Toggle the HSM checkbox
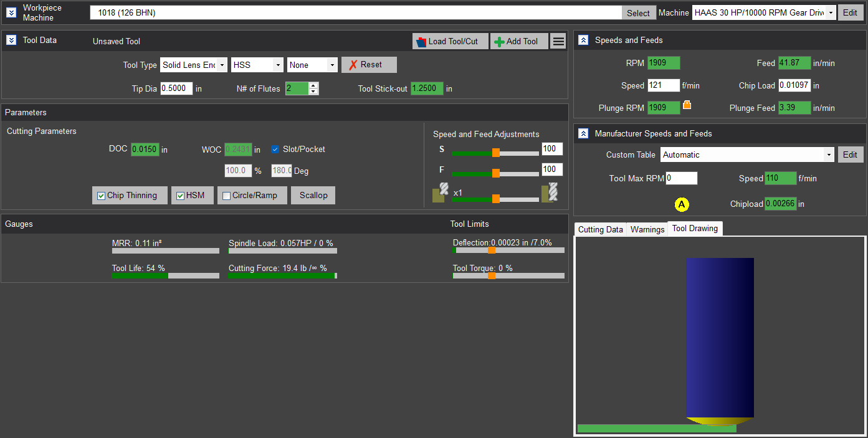Viewport: 868px width, 438px height. point(180,196)
